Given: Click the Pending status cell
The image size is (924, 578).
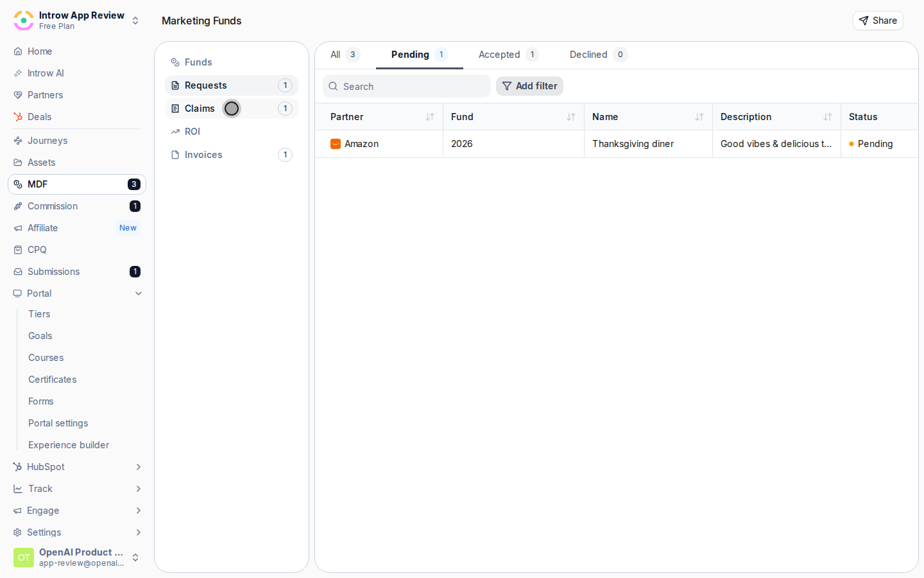Looking at the screenshot, I should point(880,144).
